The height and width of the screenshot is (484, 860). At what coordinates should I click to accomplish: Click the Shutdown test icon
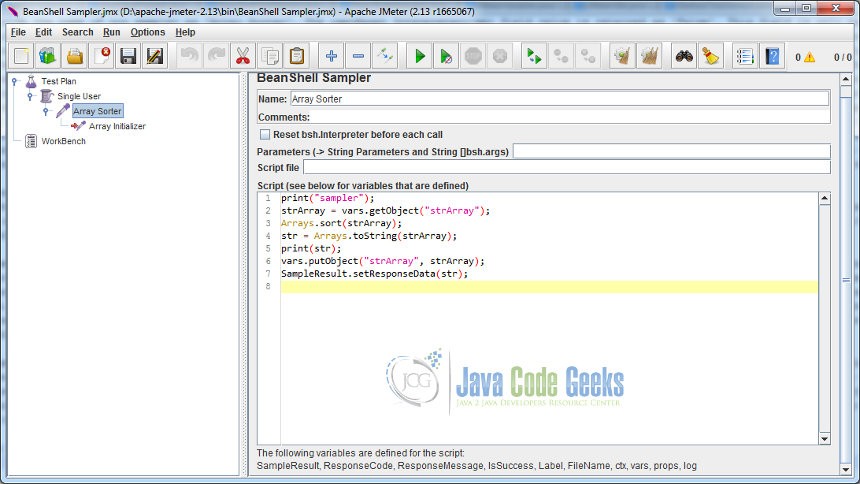[500, 56]
